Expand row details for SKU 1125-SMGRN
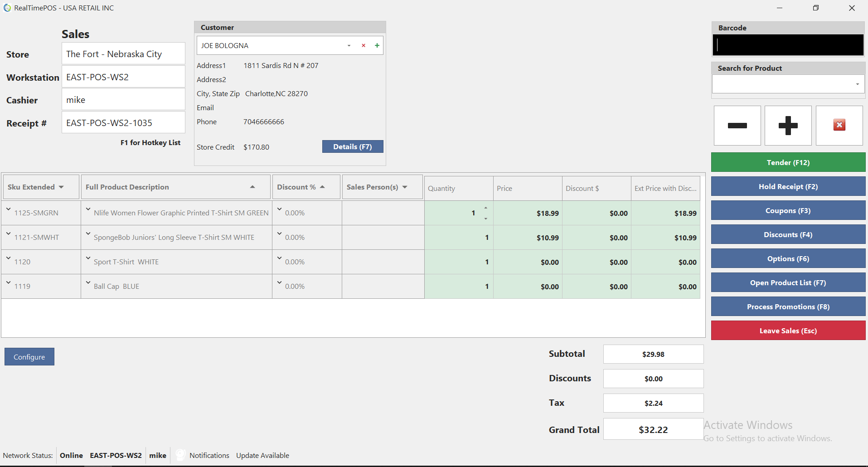Image resolution: width=868 pixels, height=467 pixels. click(8, 209)
